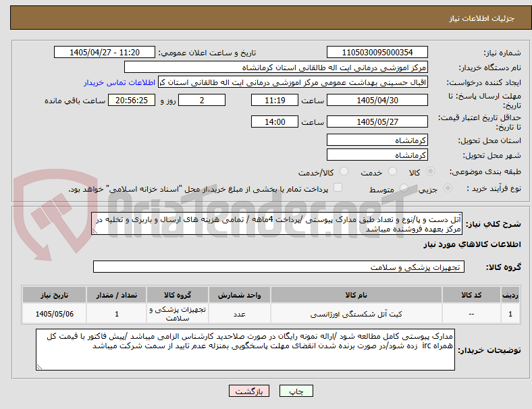532x409 pixels.
Task: Select the کالا/خدمت radio button
Action: tap(344, 171)
